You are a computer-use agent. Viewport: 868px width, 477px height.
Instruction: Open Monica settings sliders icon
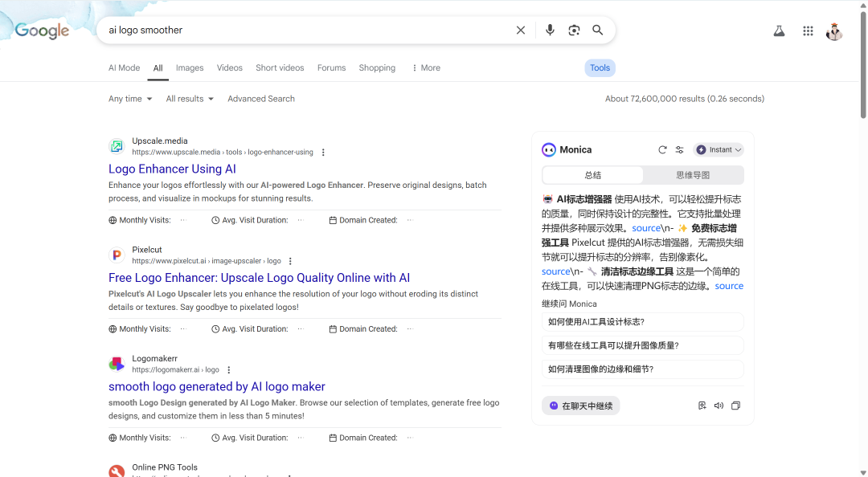[680, 150]
